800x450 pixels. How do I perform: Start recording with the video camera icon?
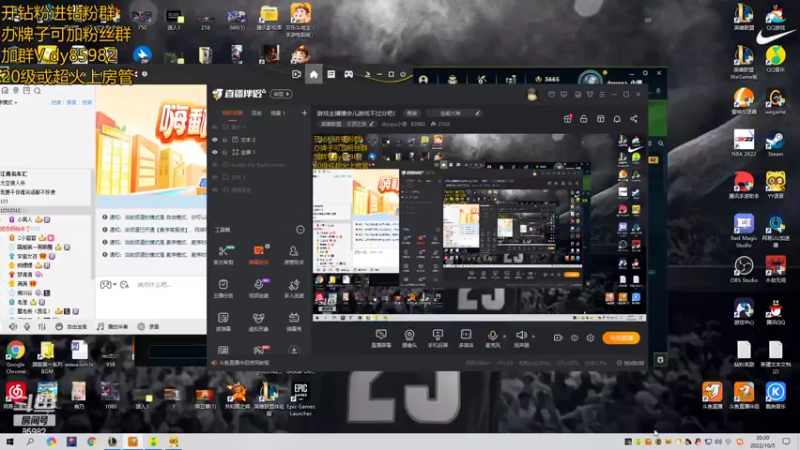(558, 338)
